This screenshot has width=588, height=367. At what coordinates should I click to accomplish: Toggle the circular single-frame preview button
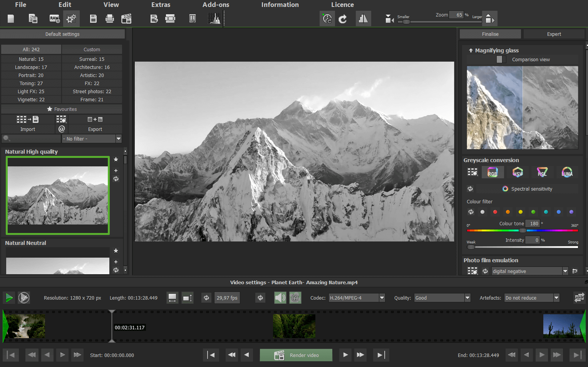click(24, 298)
